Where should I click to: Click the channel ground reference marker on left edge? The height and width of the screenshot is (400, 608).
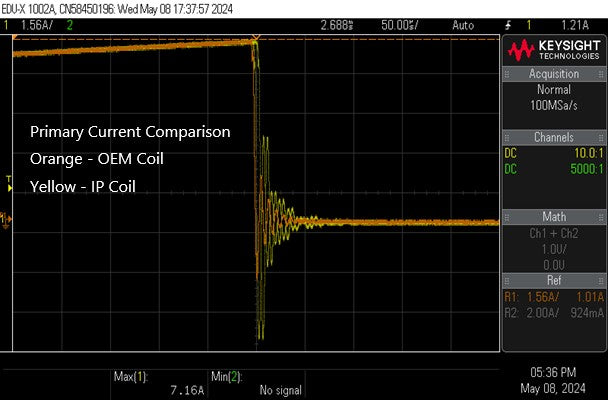pos(5,218)
